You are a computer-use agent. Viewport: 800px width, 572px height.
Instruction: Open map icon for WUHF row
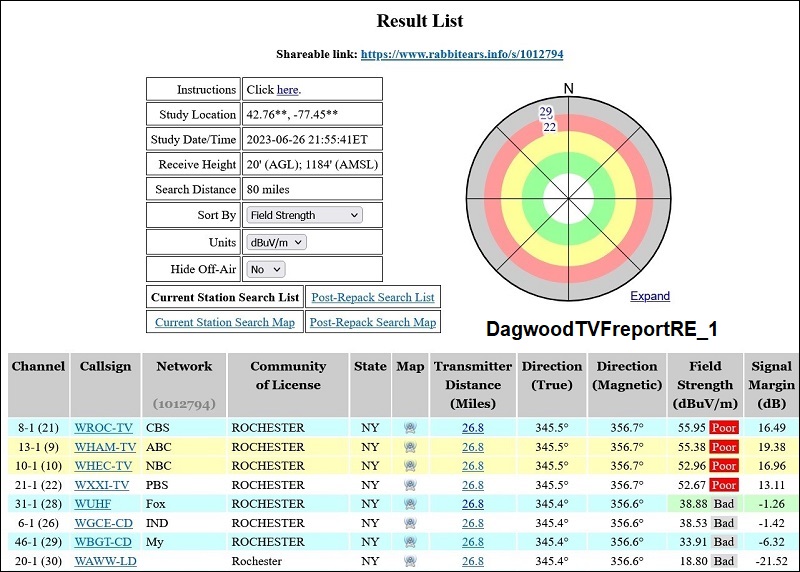click(410, 504)
